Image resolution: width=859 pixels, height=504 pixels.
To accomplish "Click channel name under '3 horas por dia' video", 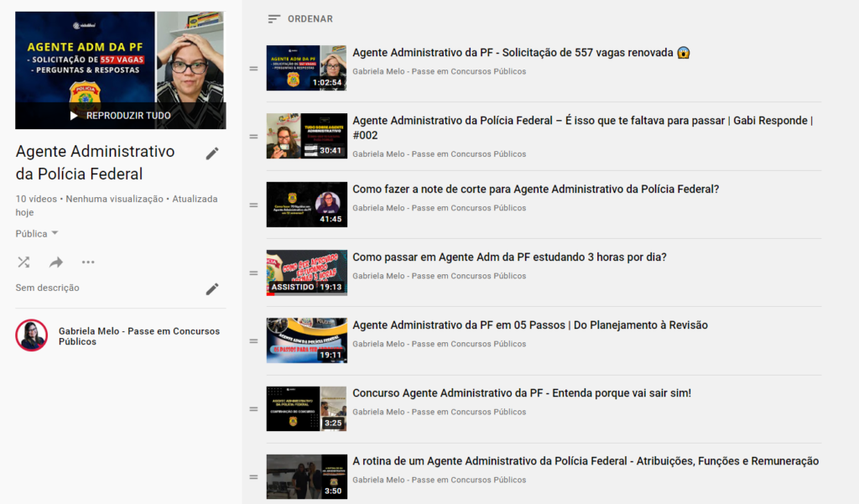I will [440, 276].
